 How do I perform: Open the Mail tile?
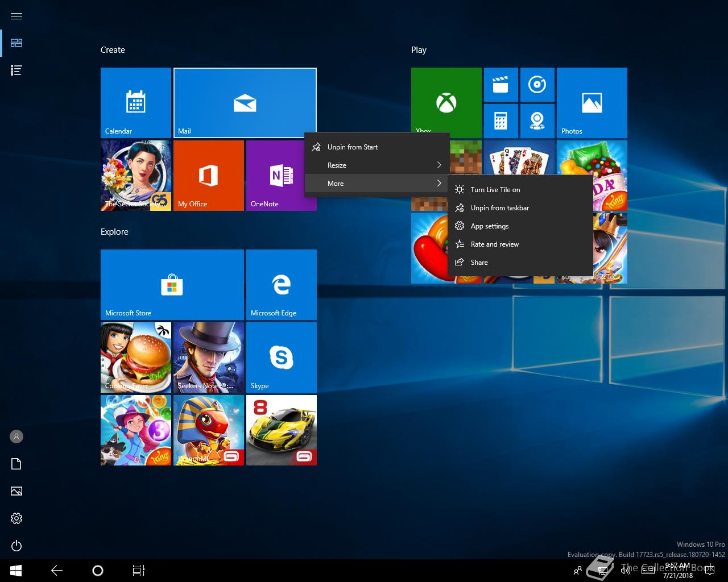pyautogui.click(x=245, y=103)
